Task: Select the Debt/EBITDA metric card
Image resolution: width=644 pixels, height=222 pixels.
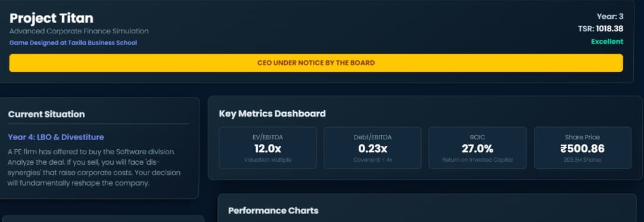Action: [x=372, y=147]
